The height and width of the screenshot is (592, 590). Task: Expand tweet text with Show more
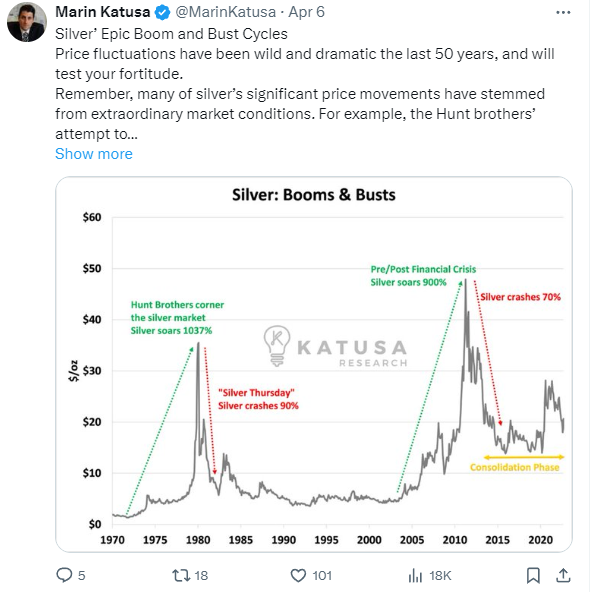[x=94, y=154]
